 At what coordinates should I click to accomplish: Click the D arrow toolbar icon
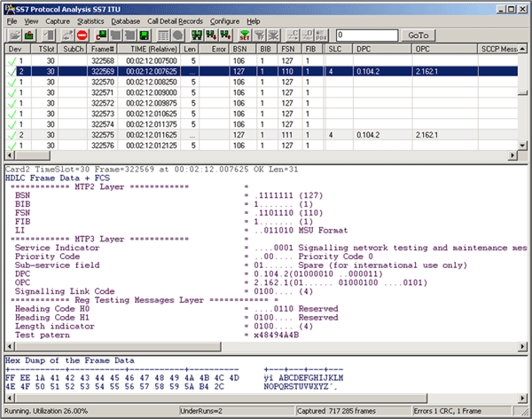pyautogui.click(x=307, y=35)
